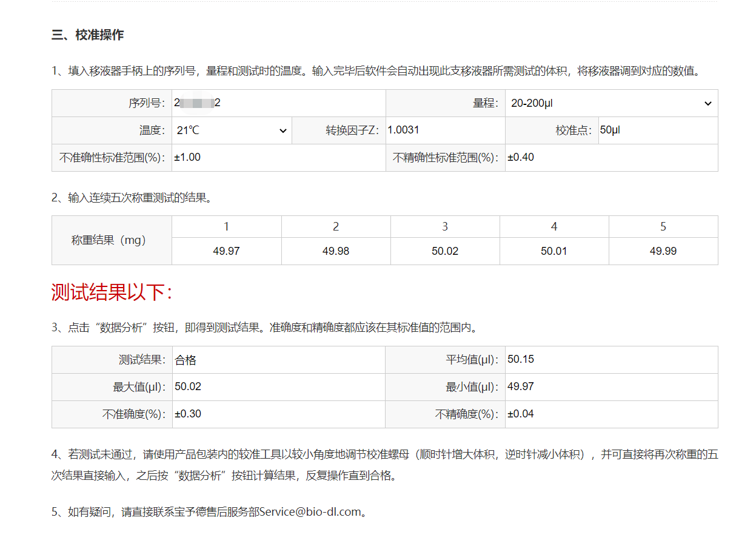Select the 不精确度 field showing ±0.04
Viewport: 756px width, 543px height.
(x=611, y=414)
